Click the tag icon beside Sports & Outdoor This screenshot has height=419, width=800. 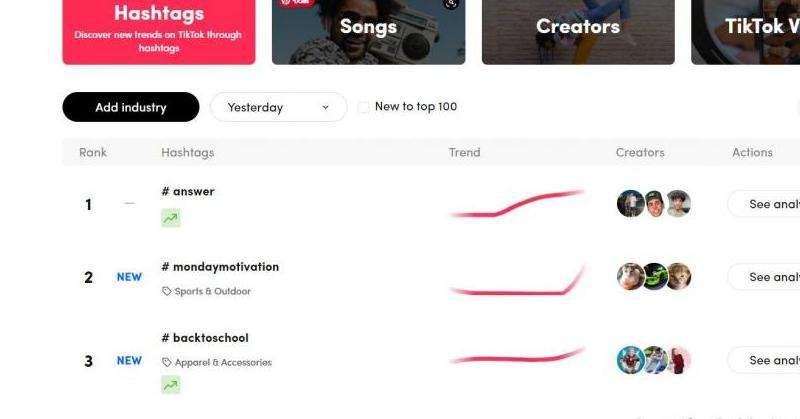tap(166, 291)
